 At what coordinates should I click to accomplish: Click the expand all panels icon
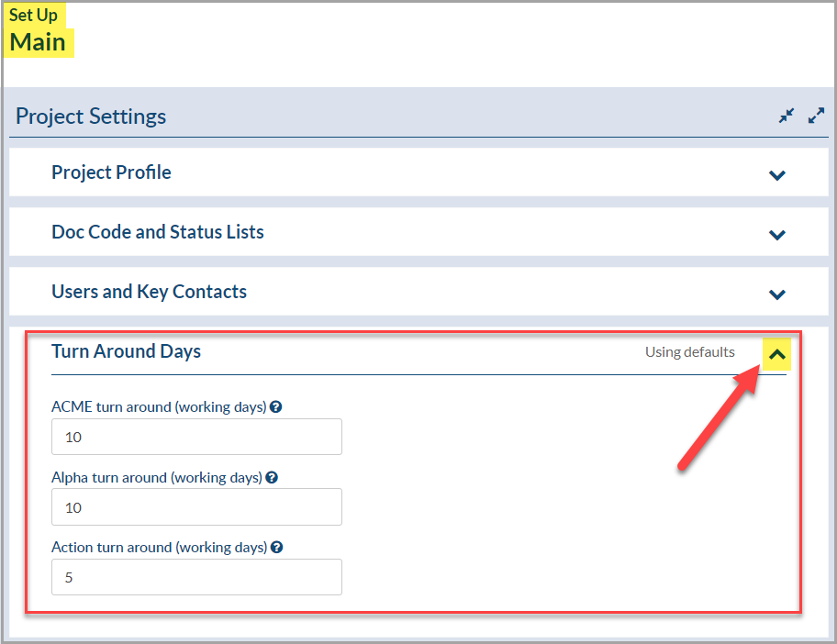point(816,116)
